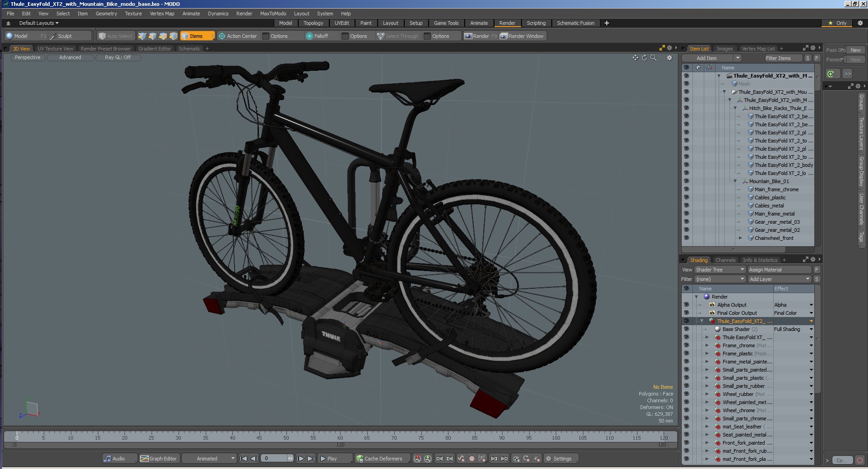The width and height of the screenshot is (868, 469).
Task: Switch to the Channels tab
Action: pos(725,260)
